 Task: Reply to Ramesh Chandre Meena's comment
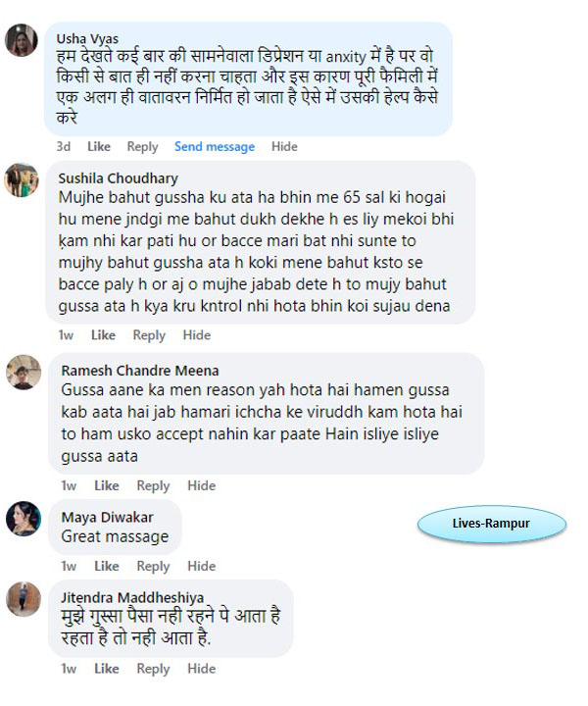tap(154, 485)
